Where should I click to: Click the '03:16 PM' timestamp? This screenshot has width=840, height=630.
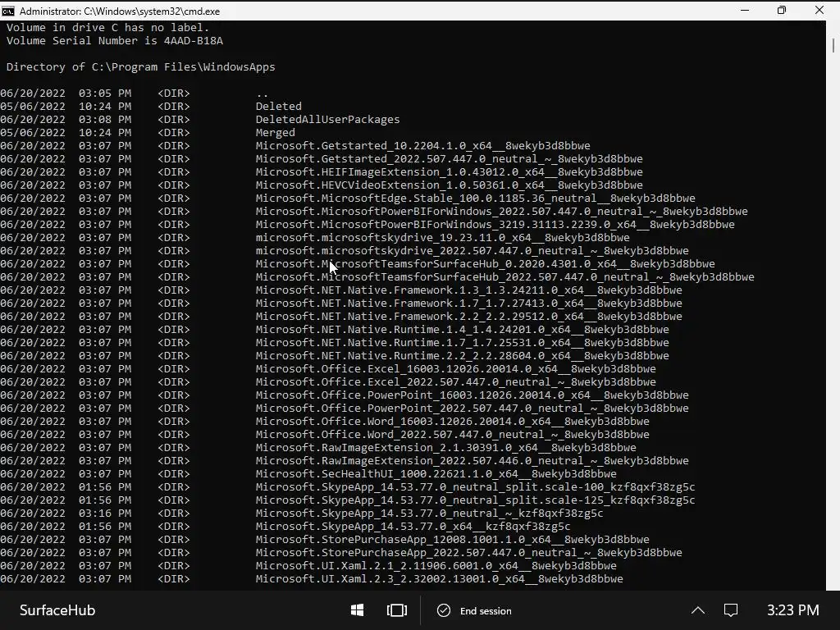click(x=105, y=514)
